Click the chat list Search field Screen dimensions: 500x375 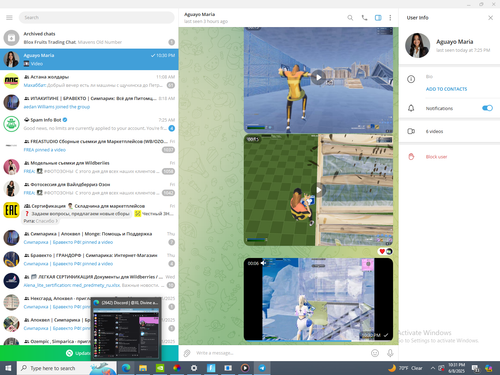click(x=96, y=17)
